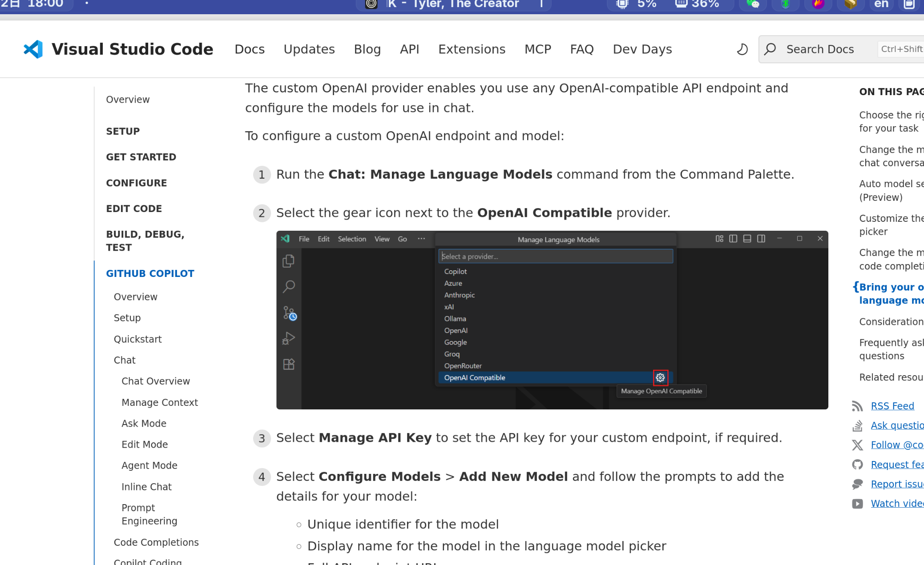
Task: Open the Updates nav menu item
Action: (309, 49)
